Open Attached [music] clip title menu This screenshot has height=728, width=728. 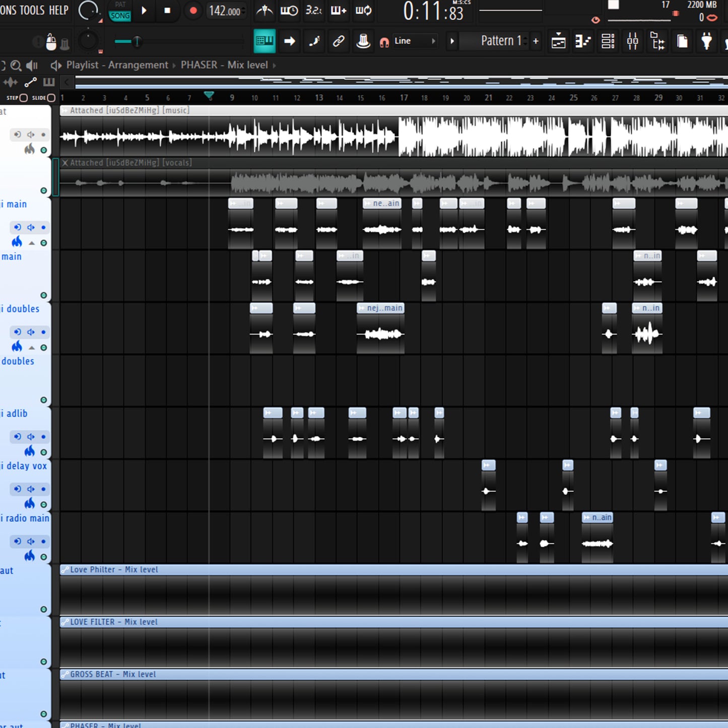[65, 110]
